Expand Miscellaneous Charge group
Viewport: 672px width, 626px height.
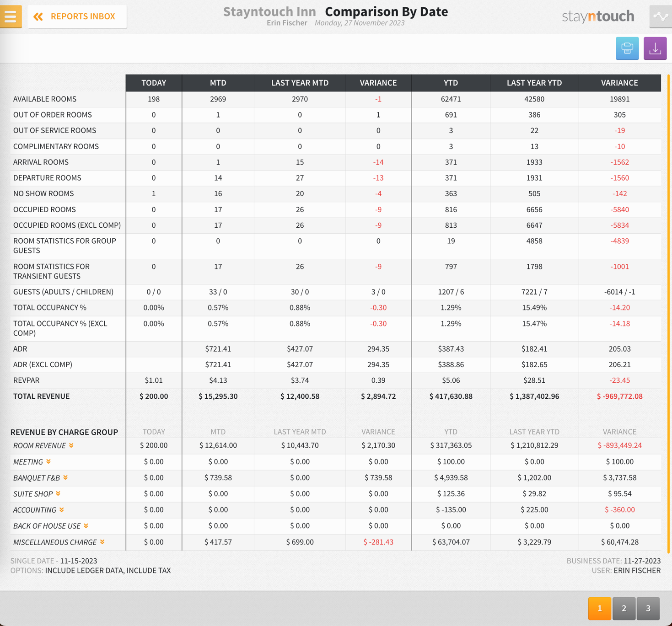(102, 542)
